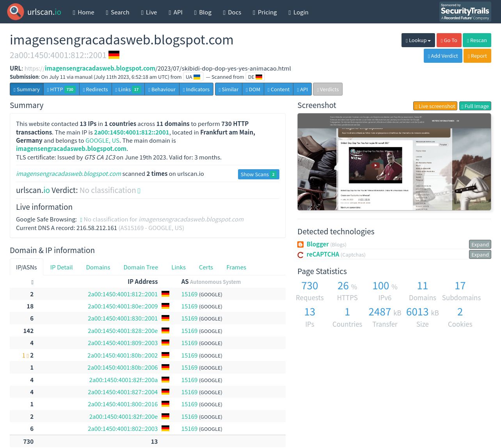501x448 pixels.
Task: Select the Domains tab
Action: click(x=98, y=267)
